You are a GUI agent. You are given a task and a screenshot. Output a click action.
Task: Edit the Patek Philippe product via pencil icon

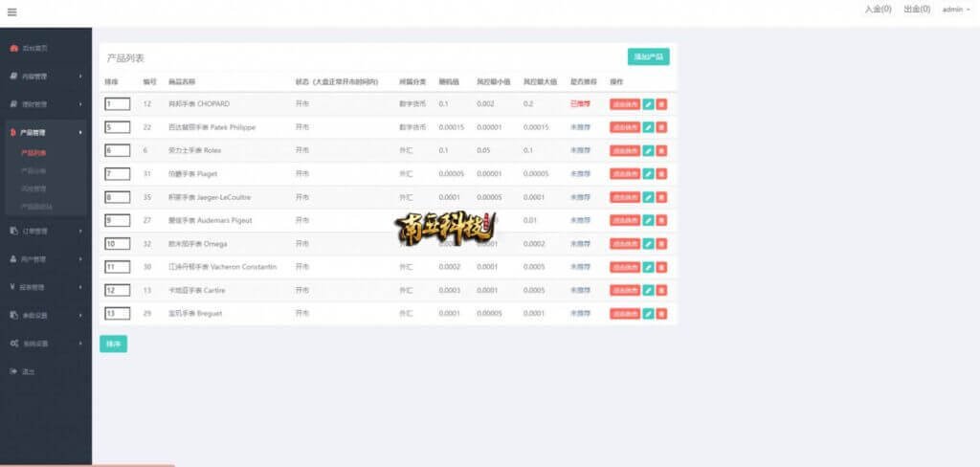(x=648, y=127)
